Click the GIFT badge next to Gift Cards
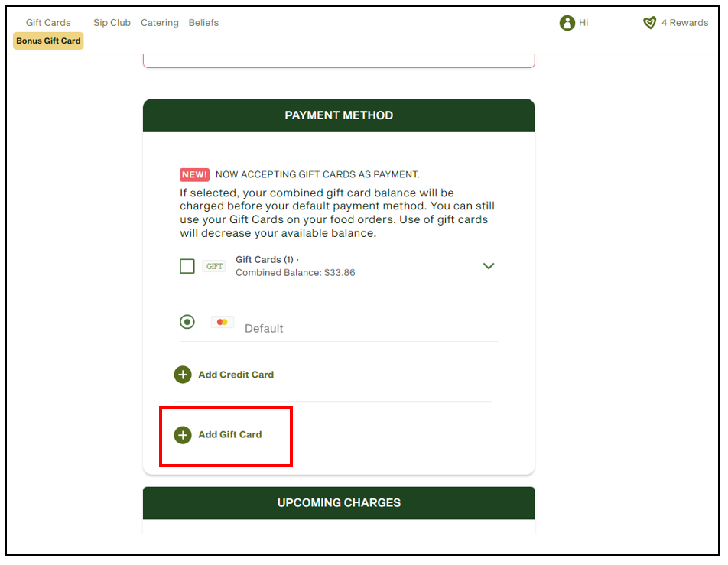Viewport: 728px width, 565px height. (213, 266)
